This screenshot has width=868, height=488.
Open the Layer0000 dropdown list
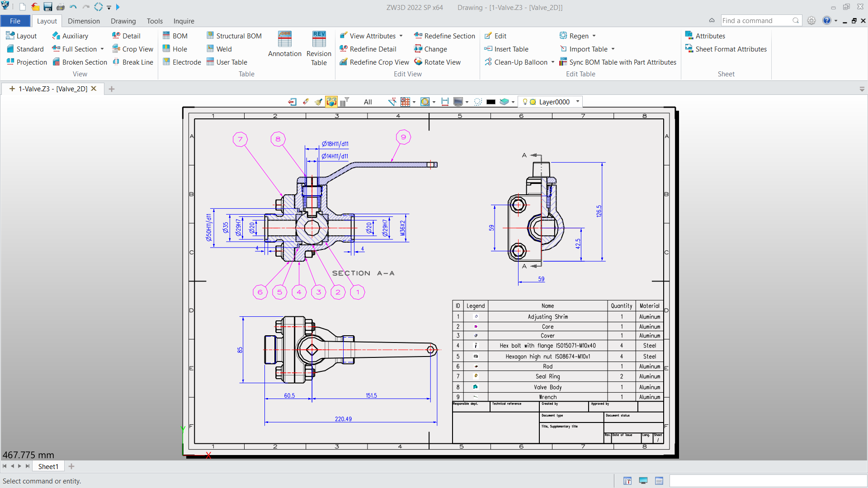click(578, 102)
